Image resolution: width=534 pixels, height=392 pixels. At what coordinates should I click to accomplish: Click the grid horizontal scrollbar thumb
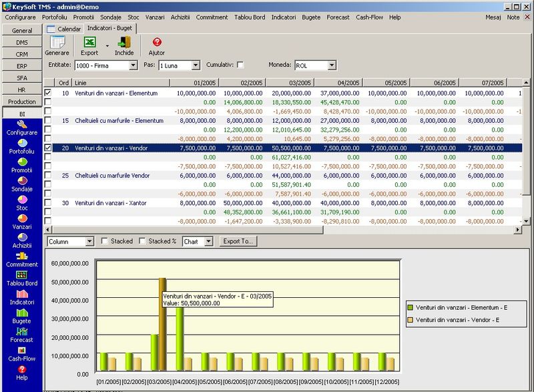tap(187, 230)
